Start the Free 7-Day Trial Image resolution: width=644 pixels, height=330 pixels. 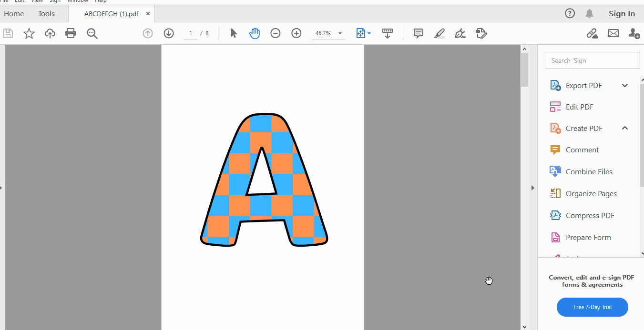[592, 307]
